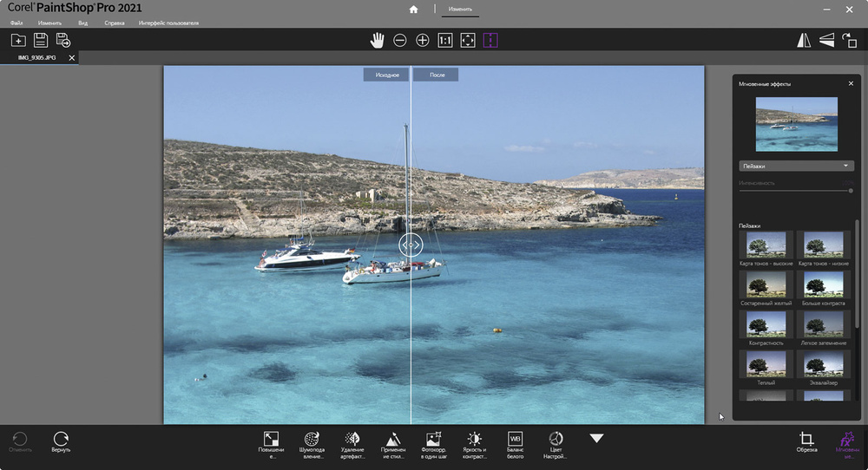Apply the Больше контраста effect thumbnail
Screen dimensions: 868x470
tap(820, 284)
